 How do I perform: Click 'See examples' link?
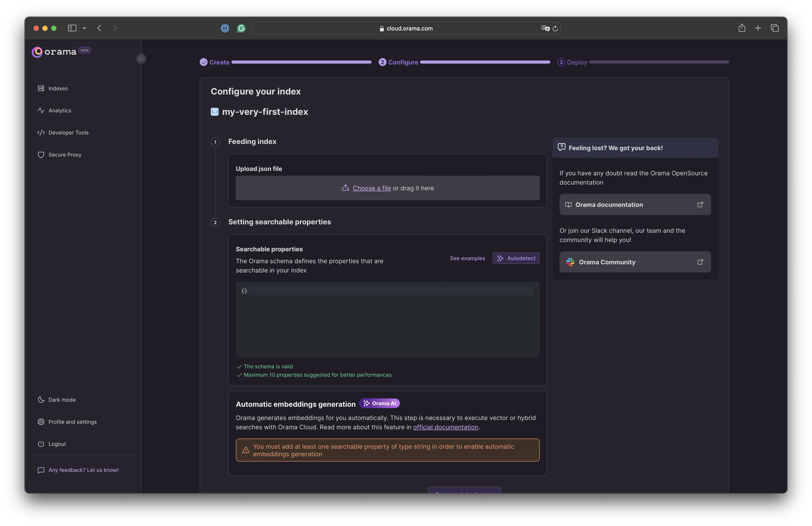[467, 258]
